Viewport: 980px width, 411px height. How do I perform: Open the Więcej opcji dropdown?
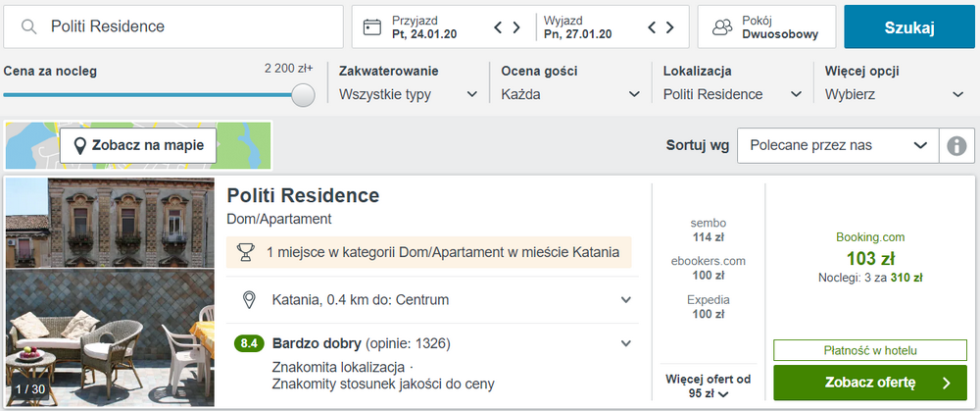[895, 94]
